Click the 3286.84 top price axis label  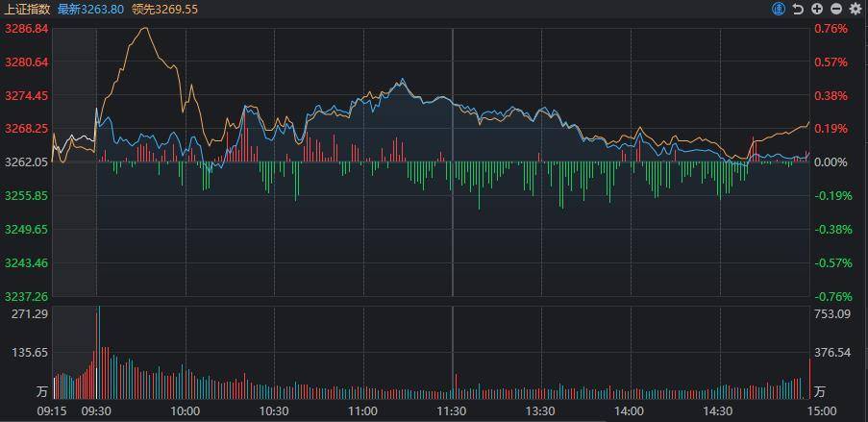[x=26, y=28]
